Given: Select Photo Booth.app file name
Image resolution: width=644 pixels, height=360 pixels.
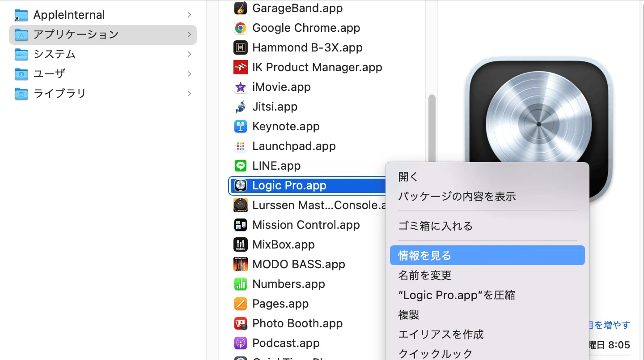Looking at the screenshot, I should point(297,323).
